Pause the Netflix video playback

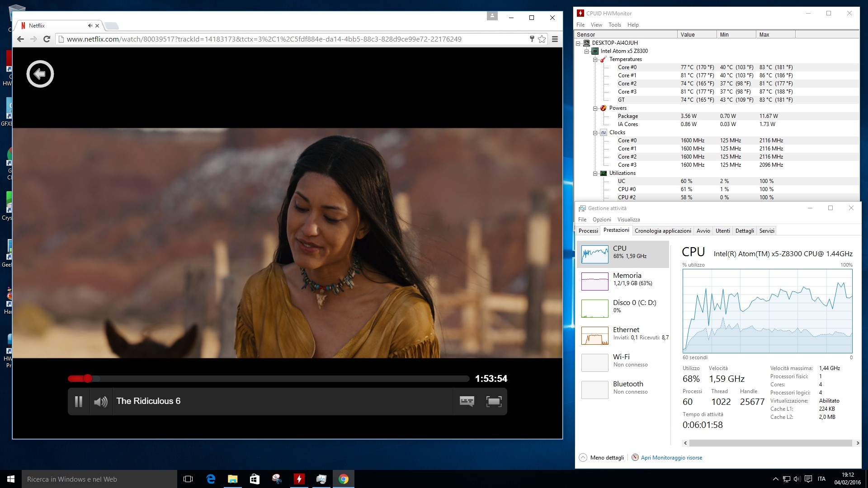(x=79, y=401)
